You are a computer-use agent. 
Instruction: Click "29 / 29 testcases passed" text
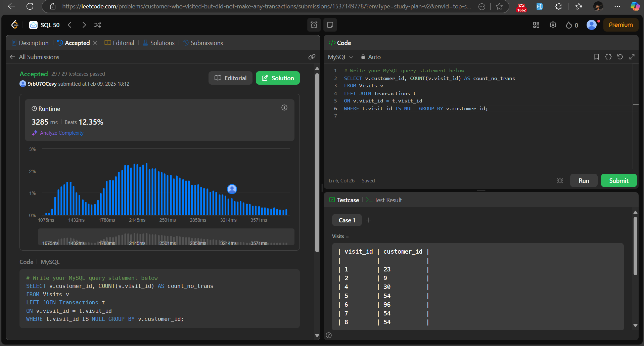pyautogui.click(x=78, y=74)
